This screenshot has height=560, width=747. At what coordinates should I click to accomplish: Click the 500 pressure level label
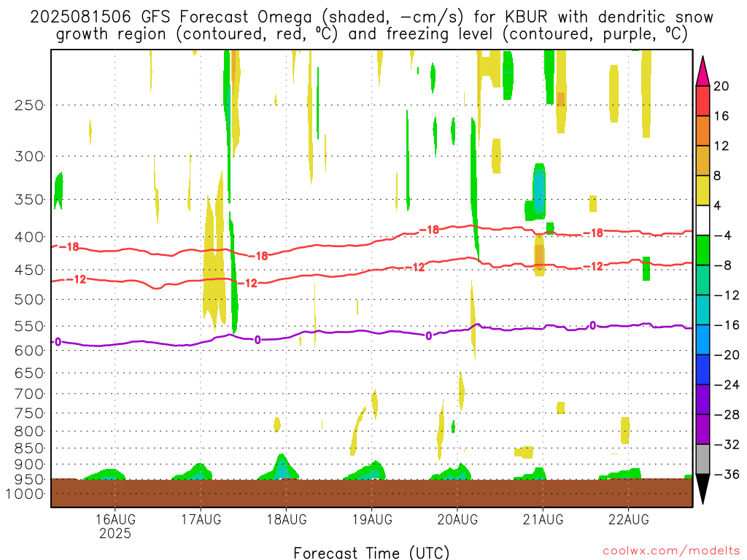29,300
